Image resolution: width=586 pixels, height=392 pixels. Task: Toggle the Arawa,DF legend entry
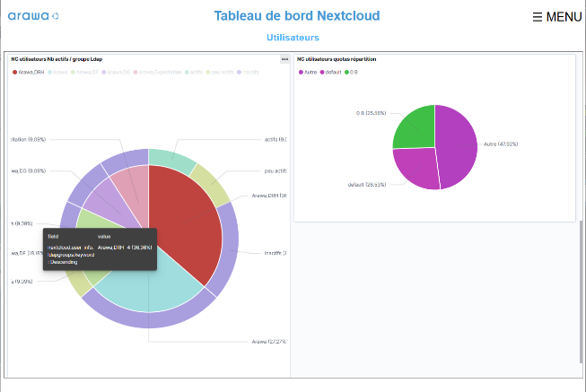tap(84, 72)
